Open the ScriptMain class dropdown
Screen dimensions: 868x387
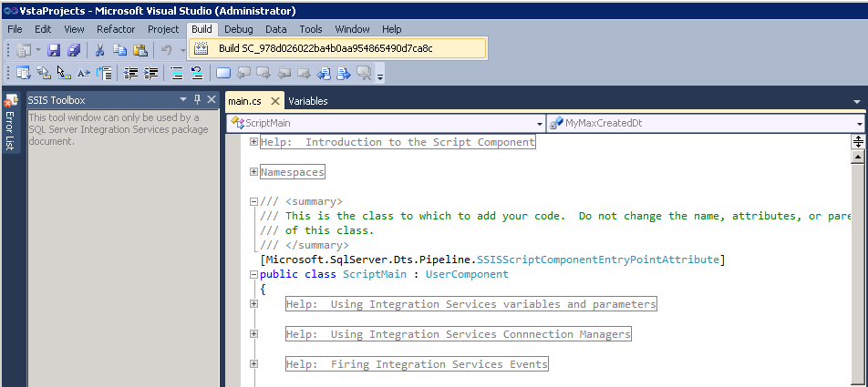pos(539,122)
